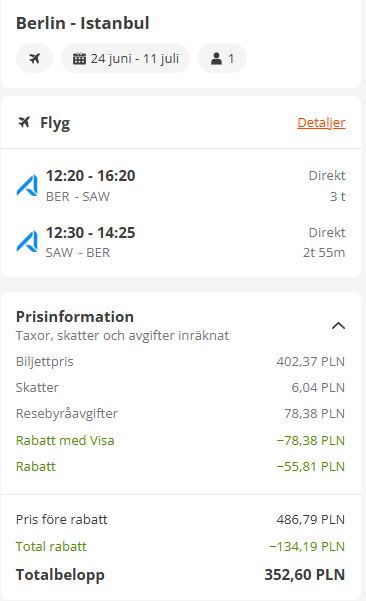Click the Berlin - Istanbul title
This screenshot has height=601, width=366.
click(x=82, y=23)
